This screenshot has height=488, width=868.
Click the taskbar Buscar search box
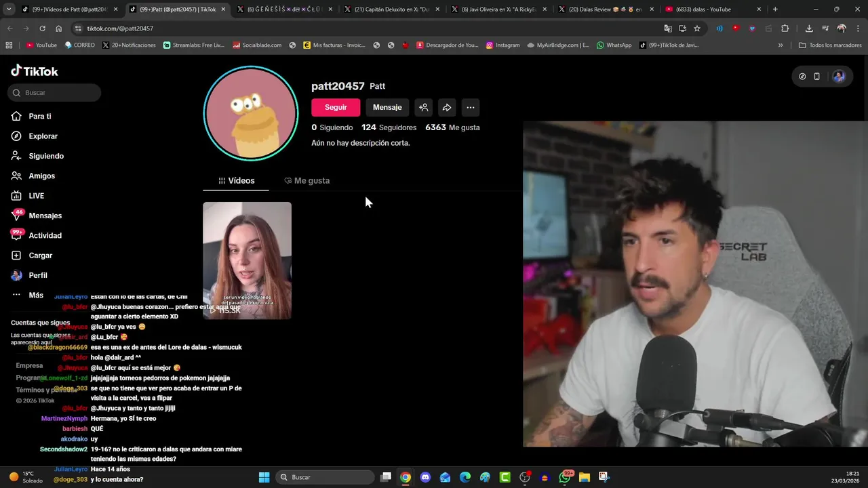(x=325, y=477)
